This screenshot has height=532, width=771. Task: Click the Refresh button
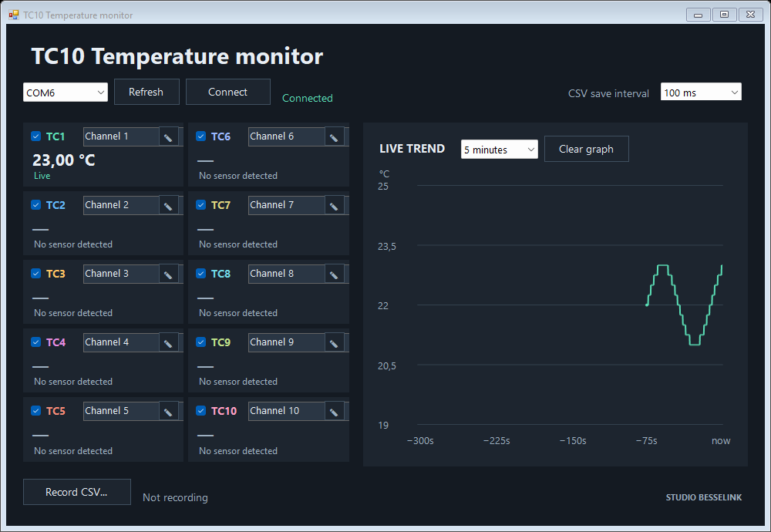tap(146, 92)
